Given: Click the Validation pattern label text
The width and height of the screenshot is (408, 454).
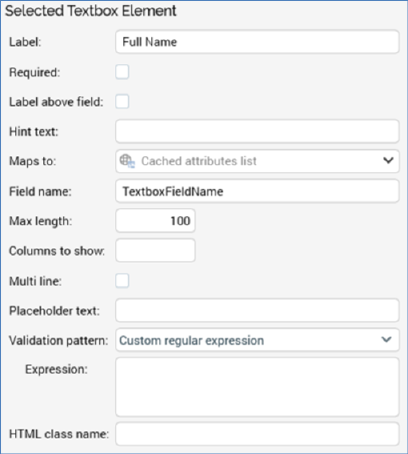Looking at the screenshot, I should pyautogui.click(x=59, y=341).
